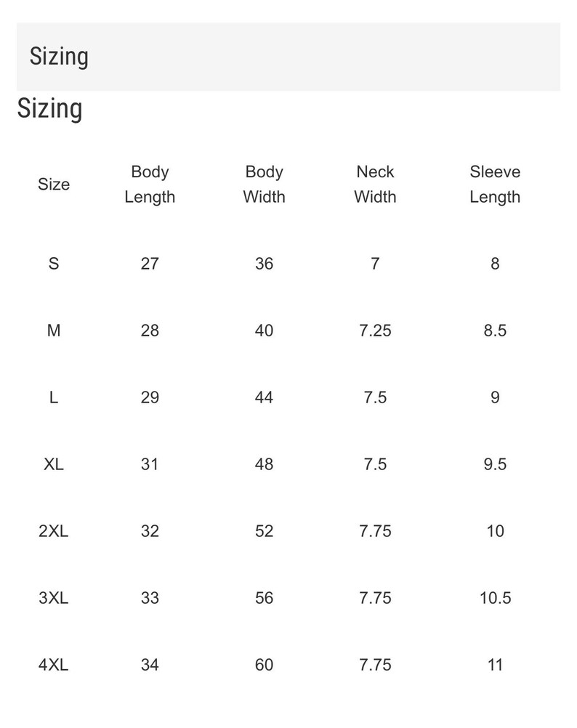The image size is (577, 728).
Task: Select the 2XL size row label
Action: [54, 531]
